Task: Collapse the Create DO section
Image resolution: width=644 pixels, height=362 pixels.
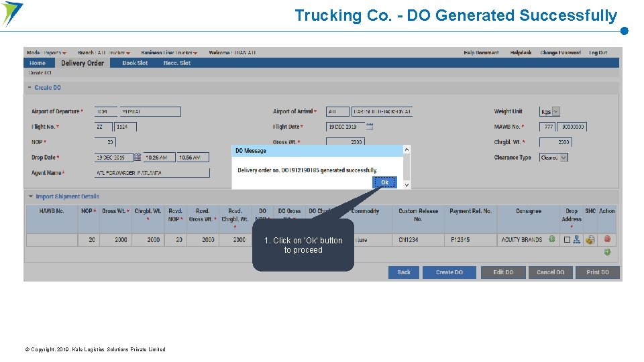Action: click(x=30, y=87)
